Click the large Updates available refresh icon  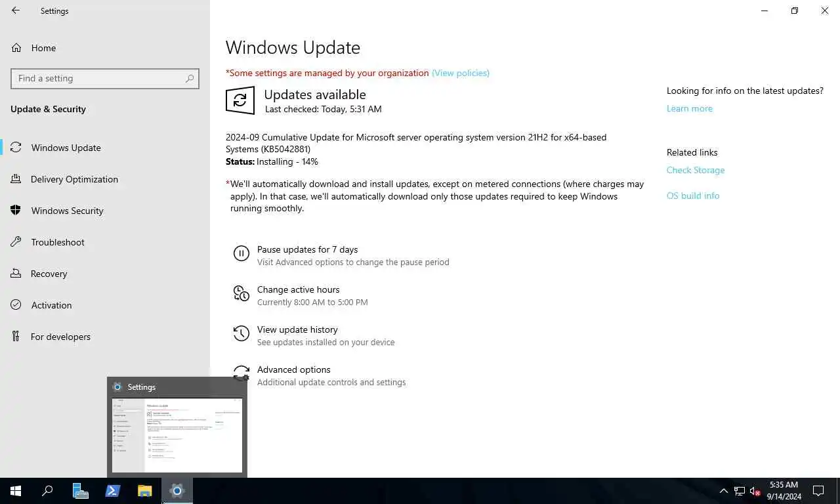[240, 100]
